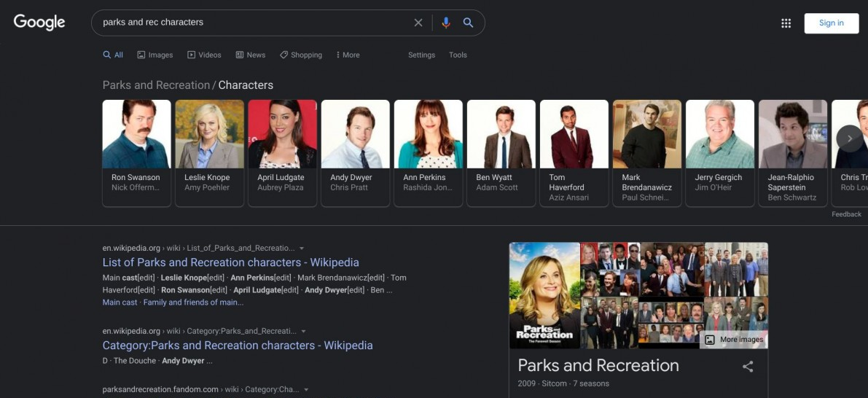
Task: Click the '2009 · Sitcom · 7 seasons' subtitle
Action: (x=563, y=383)
